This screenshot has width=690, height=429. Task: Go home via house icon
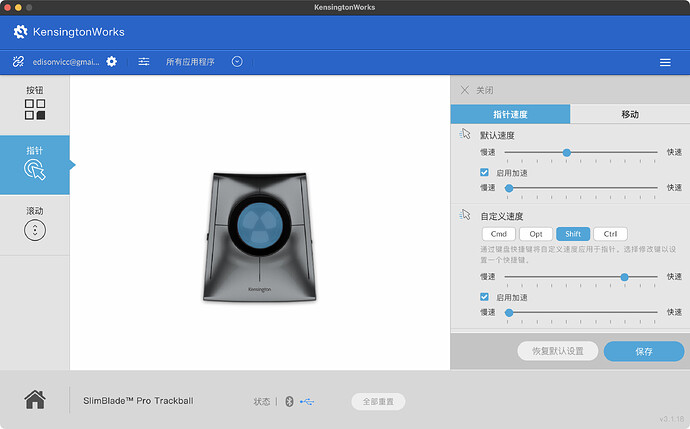pos(35,400)
